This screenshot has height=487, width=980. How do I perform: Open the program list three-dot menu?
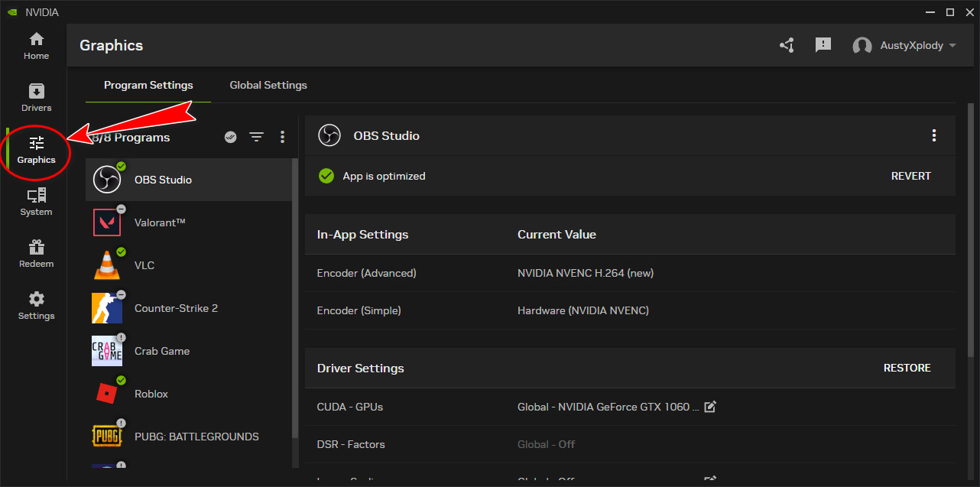[x=282, y=137]
